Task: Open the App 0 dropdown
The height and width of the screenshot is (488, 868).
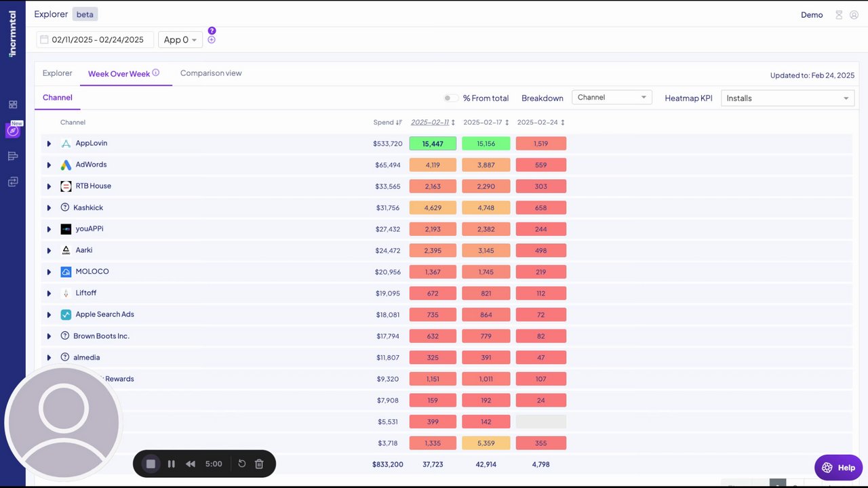Action: pyautogui.click(x=180, y=40)
